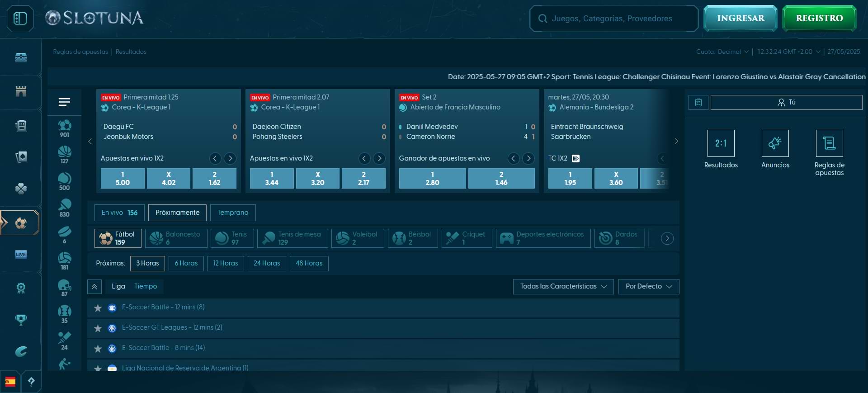Open the treasure chest sidebar icon
868x393 pixels.
[21, 58]
